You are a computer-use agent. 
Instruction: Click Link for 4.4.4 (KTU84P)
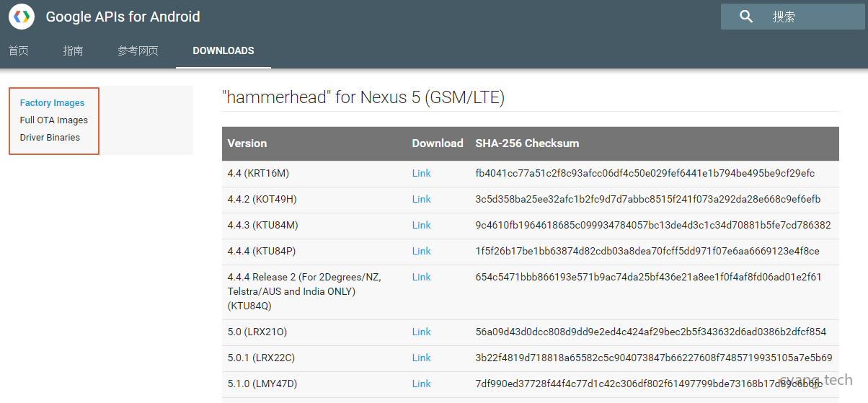[x=421, y=252]
